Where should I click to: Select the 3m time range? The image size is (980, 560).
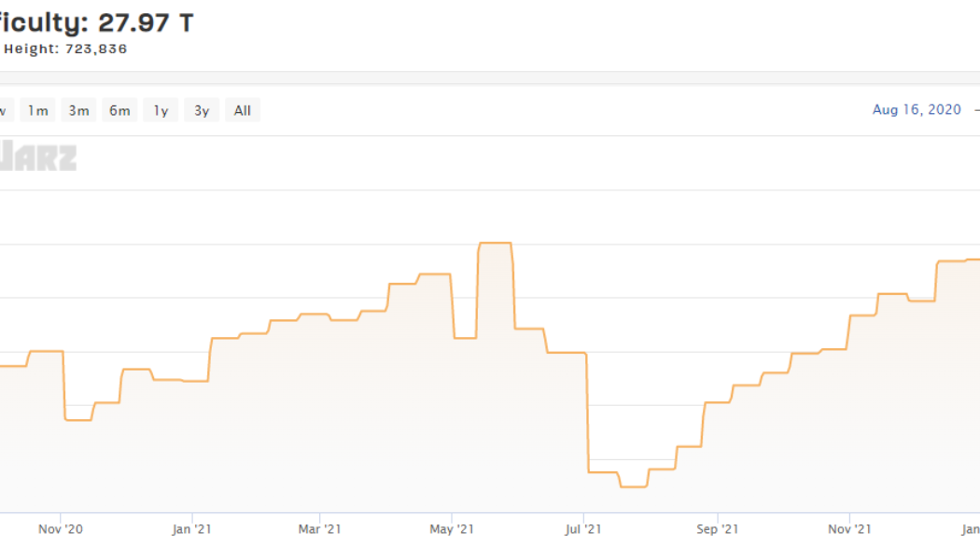[78, 110]
